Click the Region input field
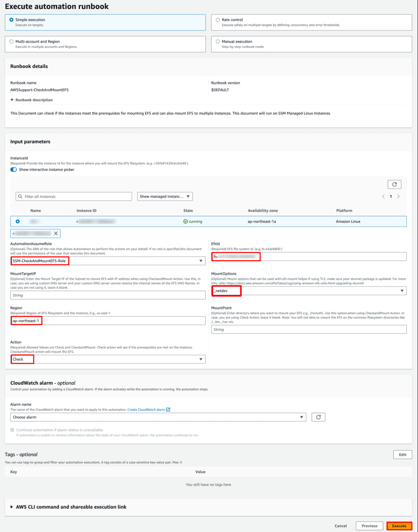Screen dimensions: 418x532 pyautogui.click(x=108, y=321)
